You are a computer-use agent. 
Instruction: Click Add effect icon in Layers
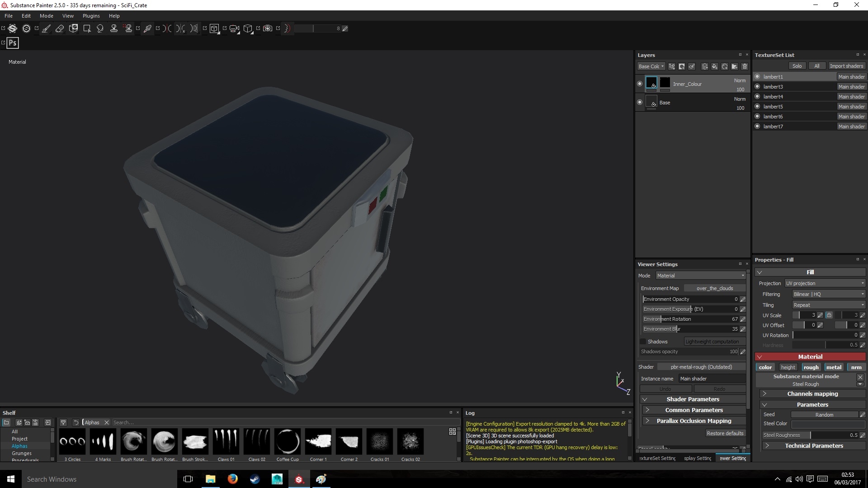click(x=672, y=66)
